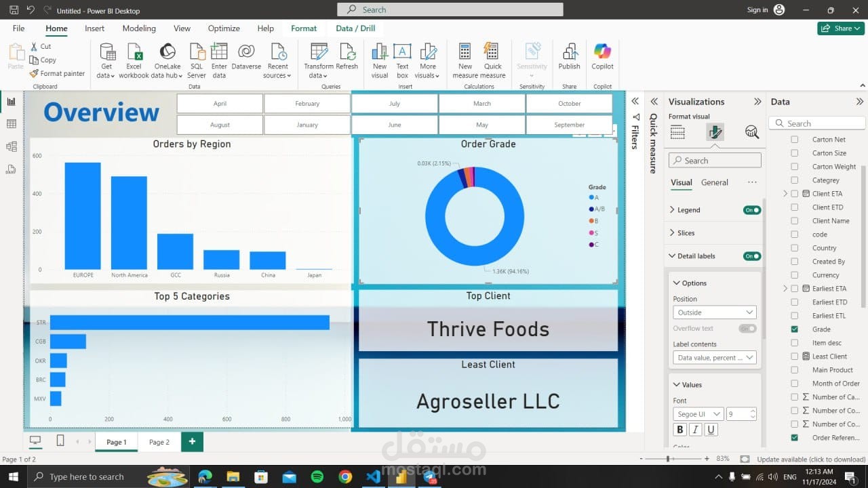Open Chrome from the taskbar
Image resolution: width=868 pixels, height=488 pixels.
[345, 476]
